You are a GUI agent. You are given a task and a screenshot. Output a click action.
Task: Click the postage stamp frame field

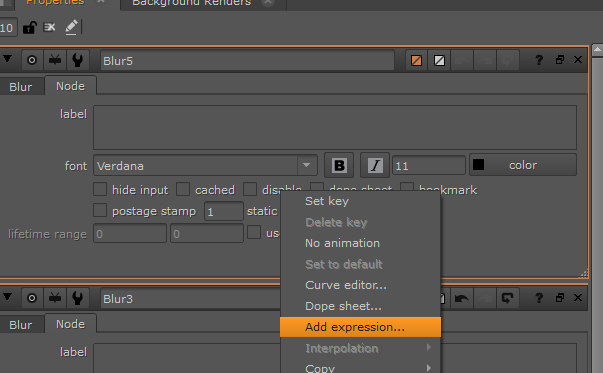223,211
